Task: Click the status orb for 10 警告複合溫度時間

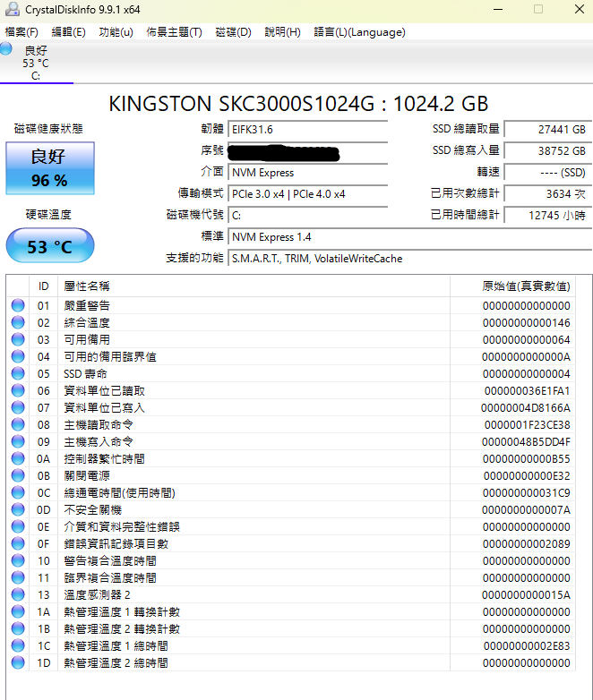Action: point(18,560)
